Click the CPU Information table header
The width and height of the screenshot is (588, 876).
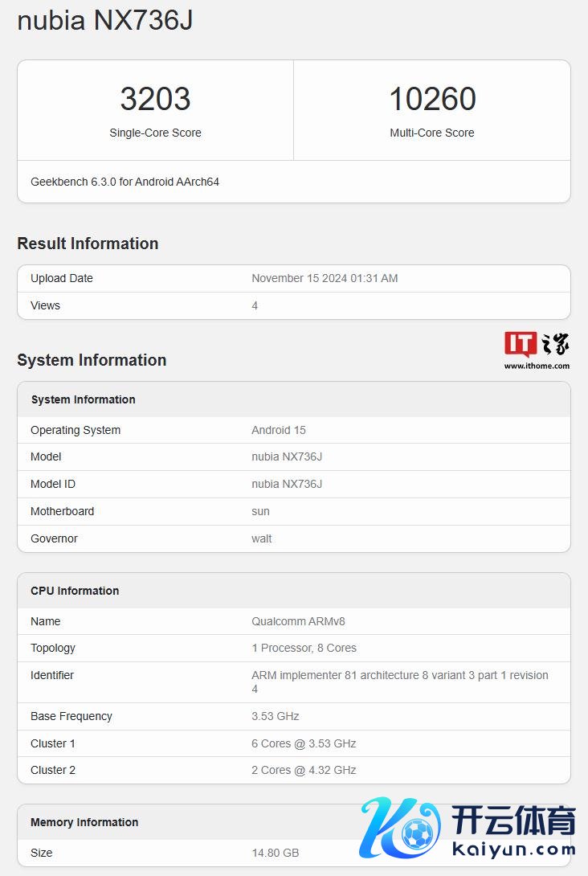tap(75, 591)
